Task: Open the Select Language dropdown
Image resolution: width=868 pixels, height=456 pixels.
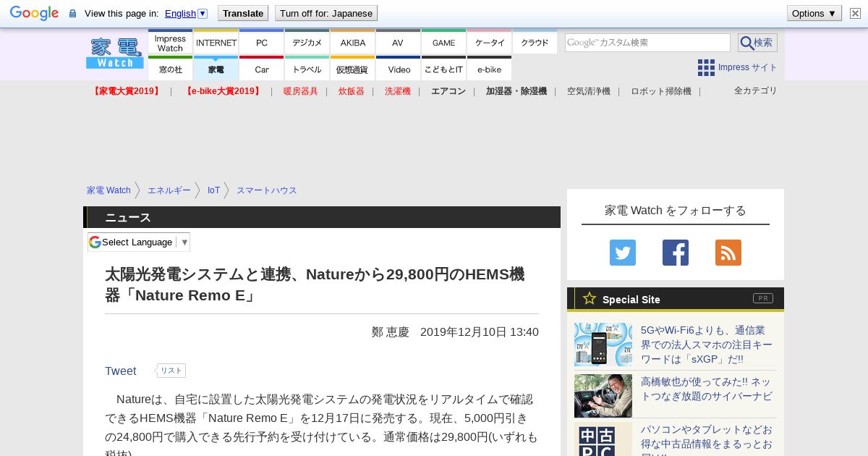Action: [139, 242]
